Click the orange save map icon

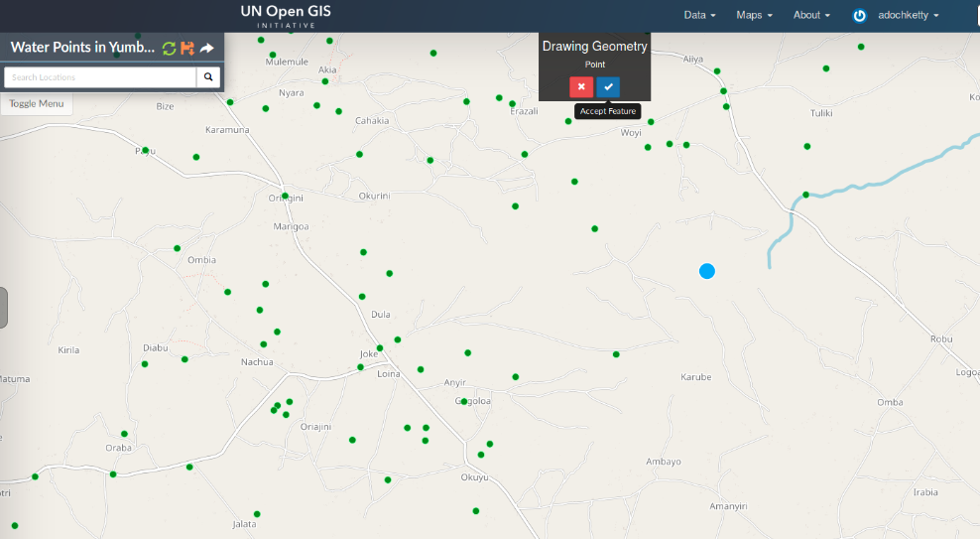click(186, 48)
